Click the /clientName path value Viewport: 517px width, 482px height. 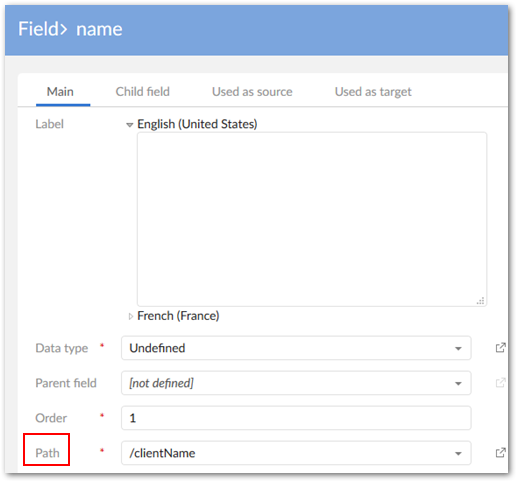click(x=162, y=453)
